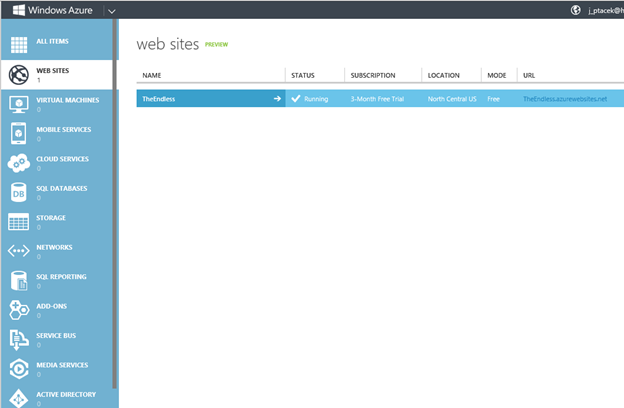Click the sidebar vertical scrollbar
Viewport: 624px width, 408px height.
click(115, 203)
